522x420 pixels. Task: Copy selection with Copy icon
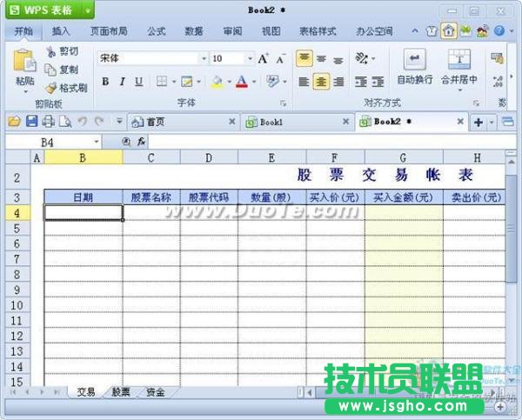point(50,70)
